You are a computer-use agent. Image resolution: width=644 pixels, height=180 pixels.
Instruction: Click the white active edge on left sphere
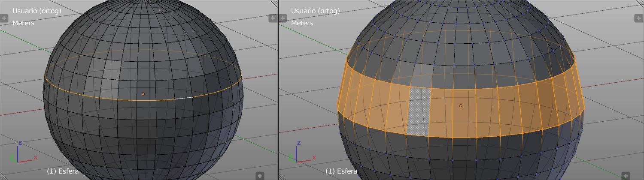183,98
